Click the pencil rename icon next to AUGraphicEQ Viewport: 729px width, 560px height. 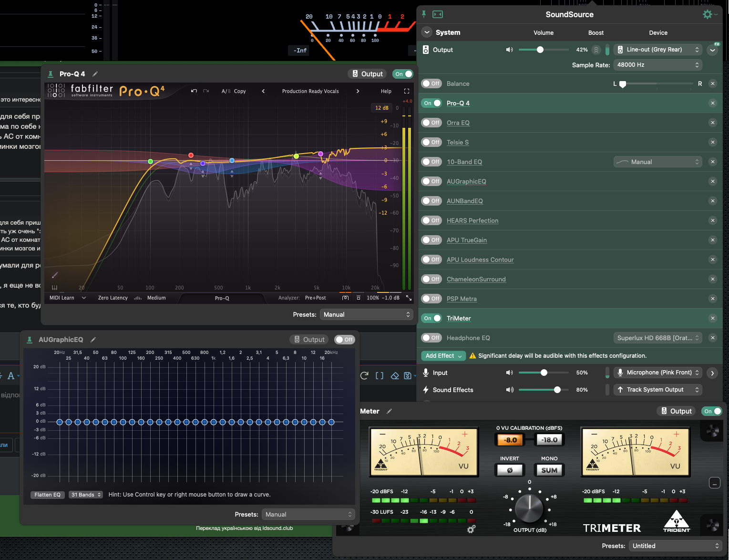93,340
